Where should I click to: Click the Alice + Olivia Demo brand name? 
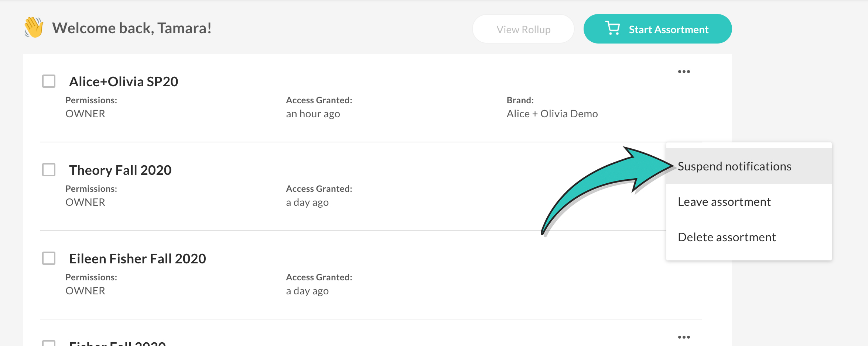552,114
